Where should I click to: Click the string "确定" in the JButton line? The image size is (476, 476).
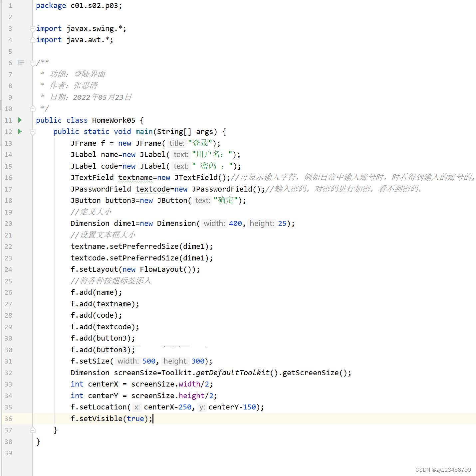(226, 201)
